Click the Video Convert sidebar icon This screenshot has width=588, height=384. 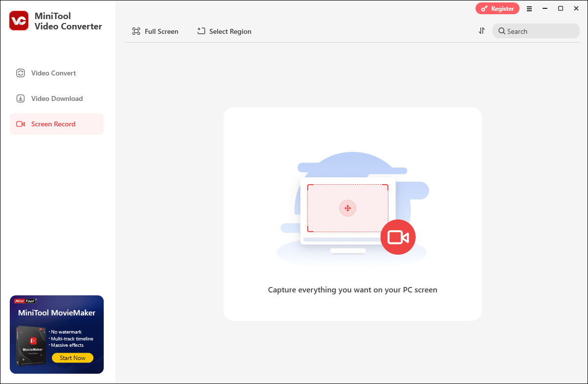(x=21, y=73)
